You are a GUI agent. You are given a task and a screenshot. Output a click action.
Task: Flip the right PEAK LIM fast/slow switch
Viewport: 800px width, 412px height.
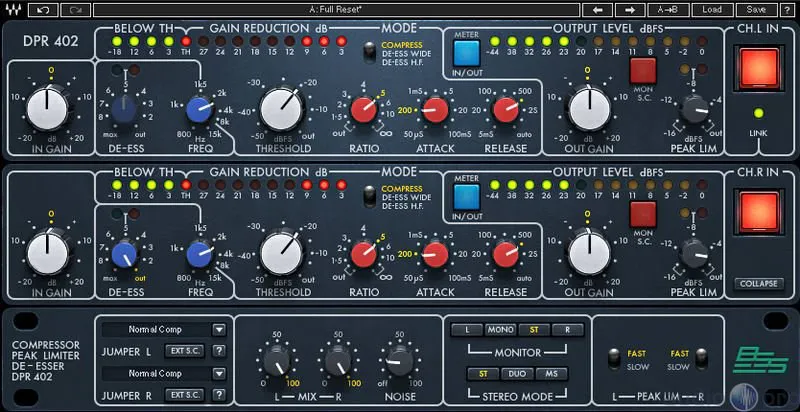click(702, 359)
